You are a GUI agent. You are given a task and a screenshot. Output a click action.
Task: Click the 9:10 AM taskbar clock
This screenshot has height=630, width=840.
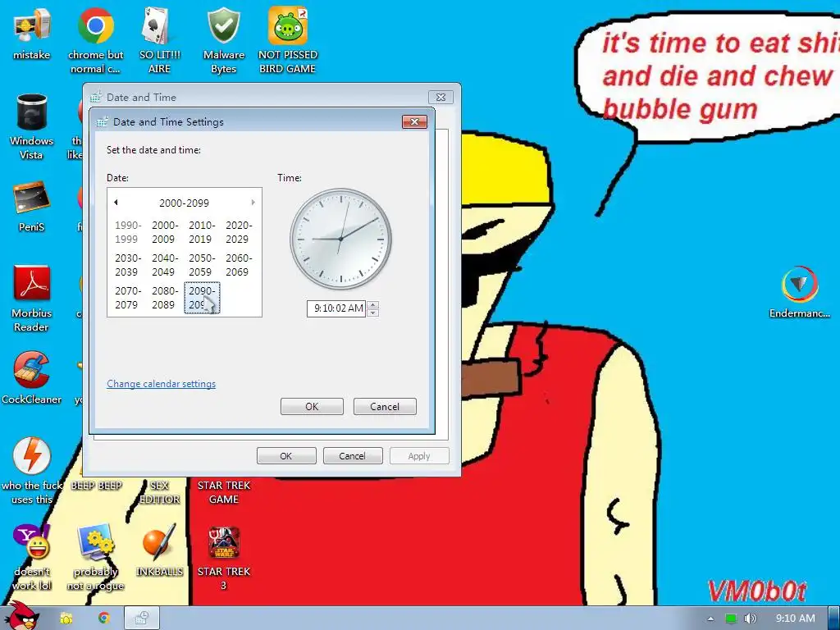[x=795, y=619]
